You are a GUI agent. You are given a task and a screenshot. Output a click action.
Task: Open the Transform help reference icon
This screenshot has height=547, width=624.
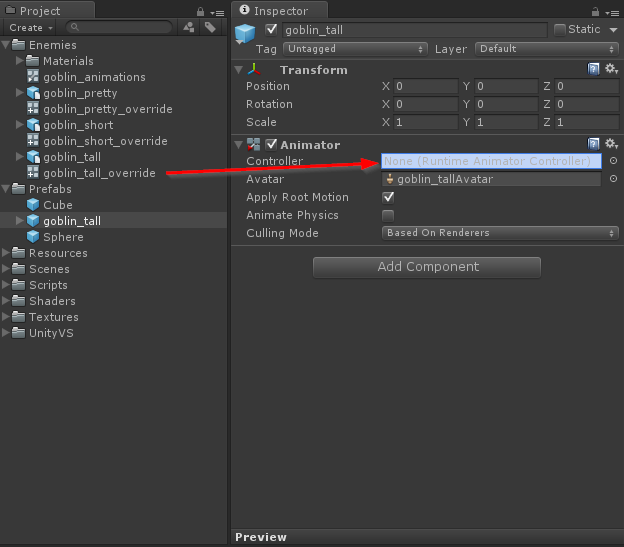coord(593,69)
